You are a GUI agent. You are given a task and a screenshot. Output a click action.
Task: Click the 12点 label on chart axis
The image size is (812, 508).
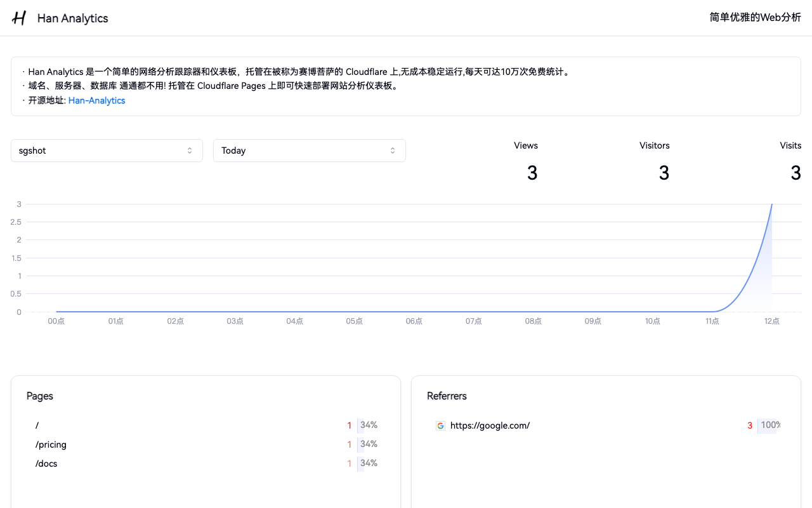tap(772, 321)
